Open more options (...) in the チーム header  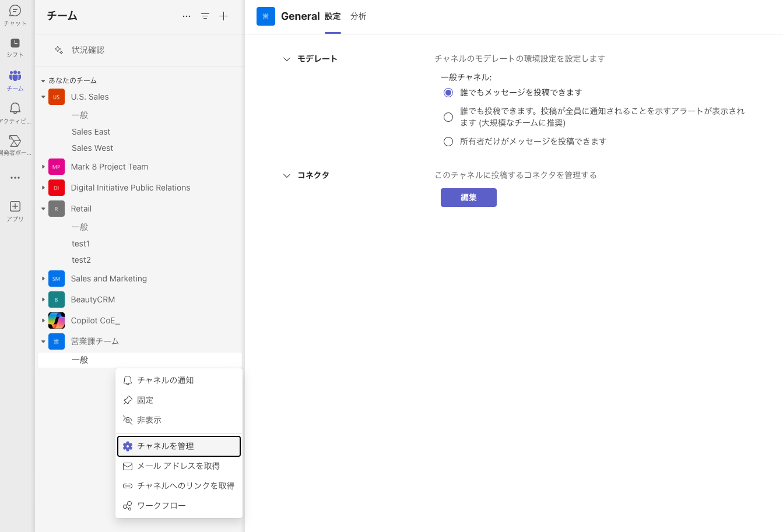pos(186,16)
